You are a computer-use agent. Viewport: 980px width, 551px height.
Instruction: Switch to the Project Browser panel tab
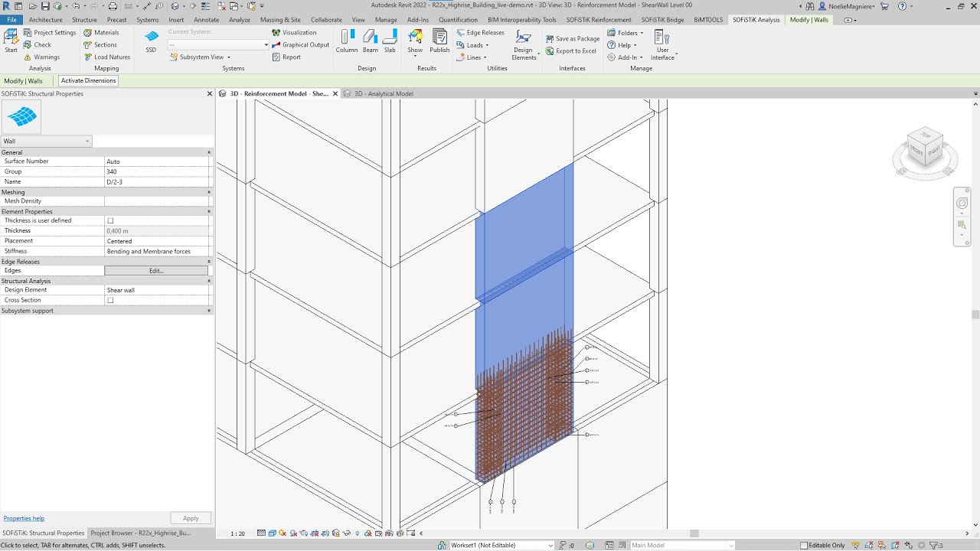pyautogui.click(x=140, y=533)
